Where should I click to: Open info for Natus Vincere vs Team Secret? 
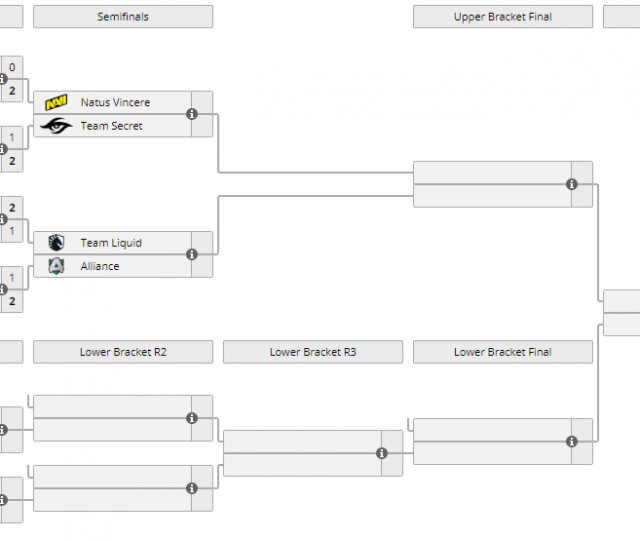point(192,114)
